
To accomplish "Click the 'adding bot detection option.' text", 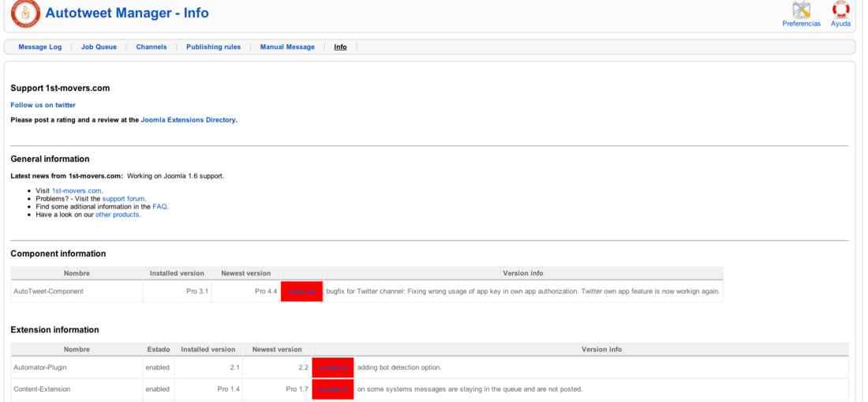I will (x=400, y=368).
